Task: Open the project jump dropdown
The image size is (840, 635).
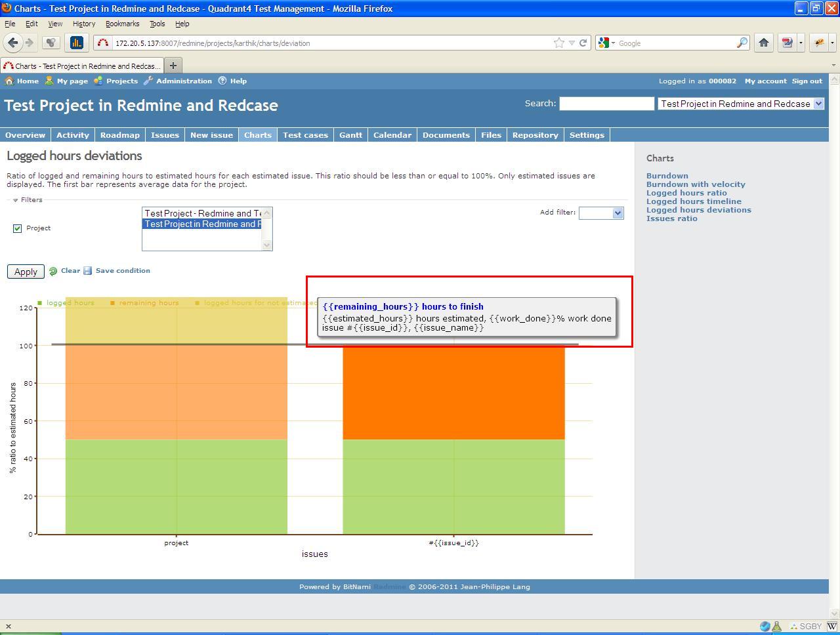Action: point(740,104)
